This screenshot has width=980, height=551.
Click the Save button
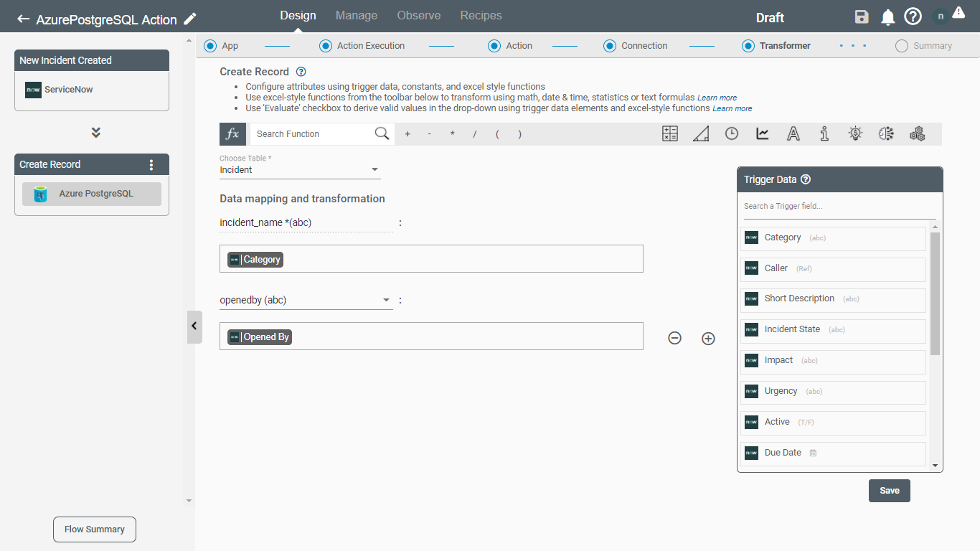point(890,491)
